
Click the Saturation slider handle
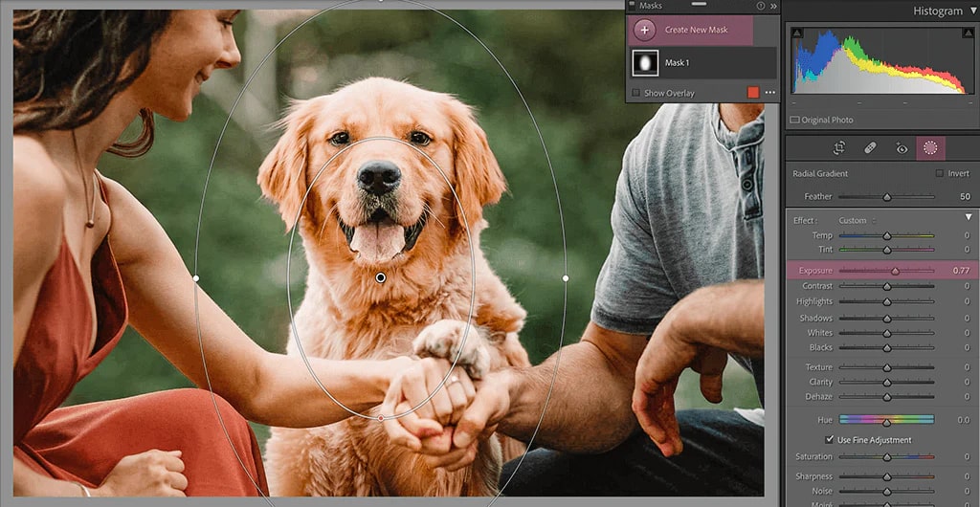887,457
